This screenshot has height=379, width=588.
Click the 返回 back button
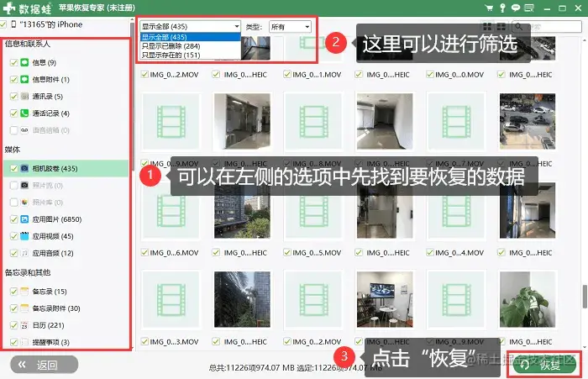point(45,365)
